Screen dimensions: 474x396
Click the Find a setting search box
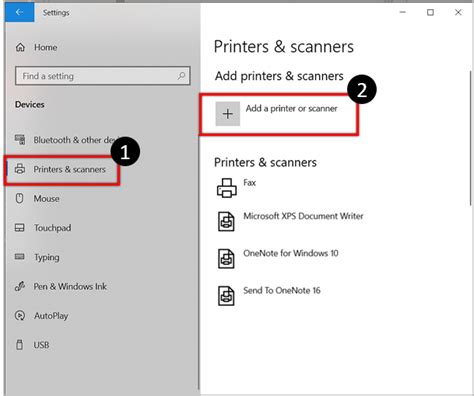click(x=103, y=76)
